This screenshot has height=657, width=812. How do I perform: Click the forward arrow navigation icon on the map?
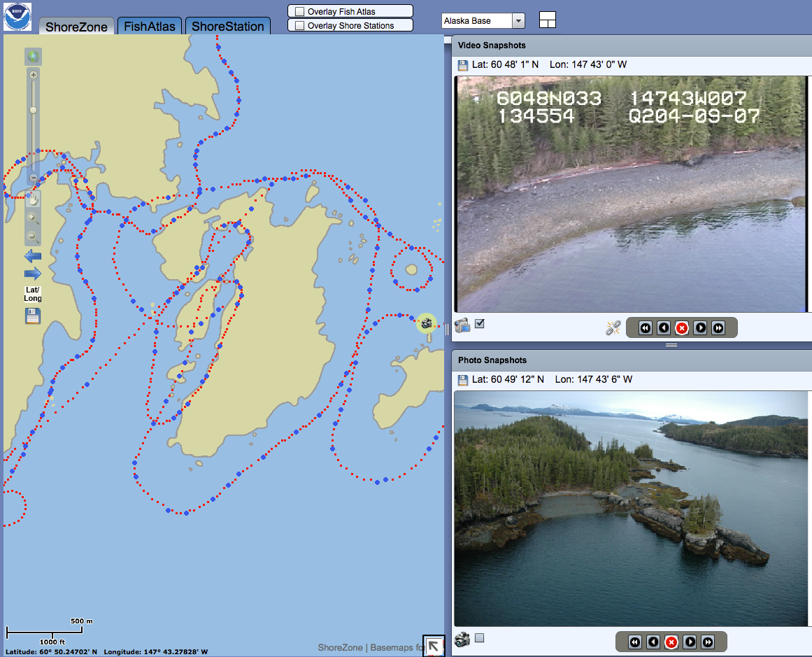pos(32,274)
